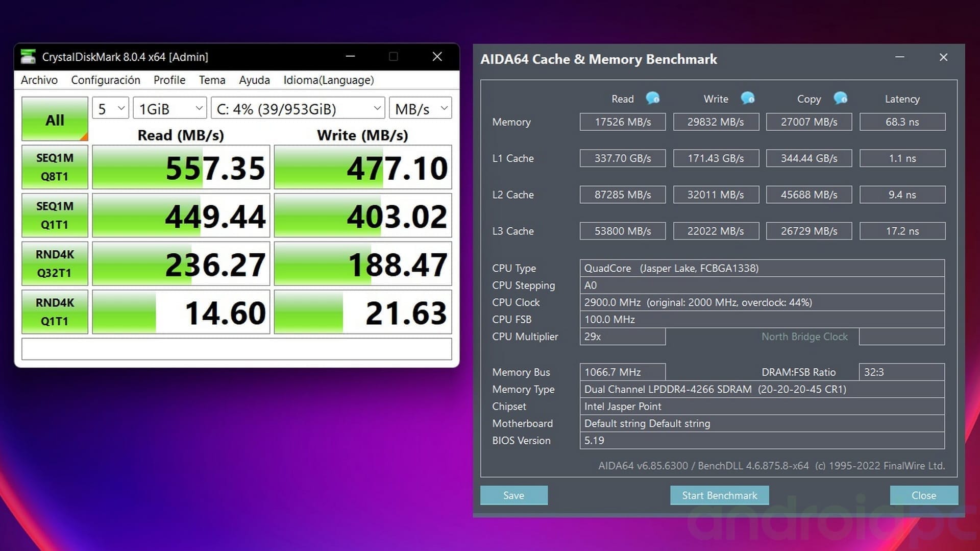Open the Idioma(Language) menu
Viewport: 980px width, 551px height.
(329, 80)
